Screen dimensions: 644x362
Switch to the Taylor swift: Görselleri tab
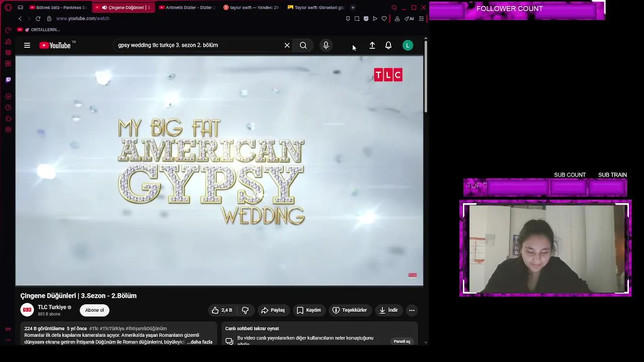tap(316, 8)
